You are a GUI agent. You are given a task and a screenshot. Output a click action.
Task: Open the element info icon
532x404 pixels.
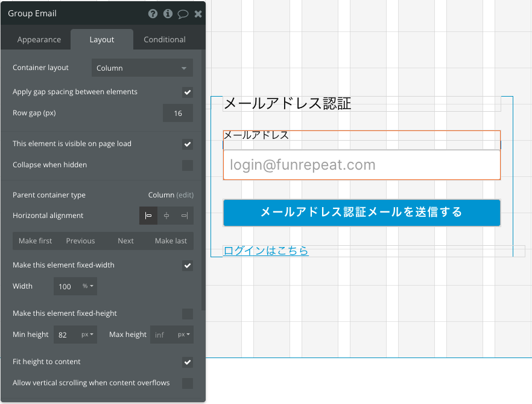pyautogui.click(x=168, y=14)
